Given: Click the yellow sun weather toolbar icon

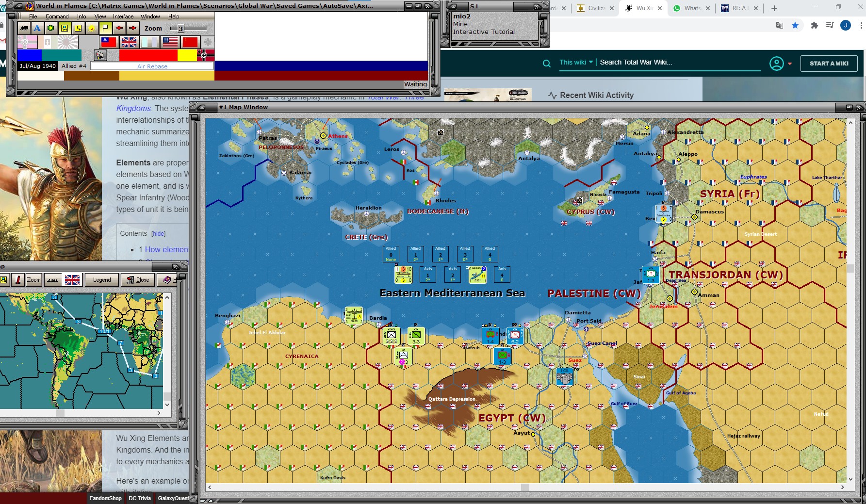Looking at the screenshot, I should click(91, 28).
